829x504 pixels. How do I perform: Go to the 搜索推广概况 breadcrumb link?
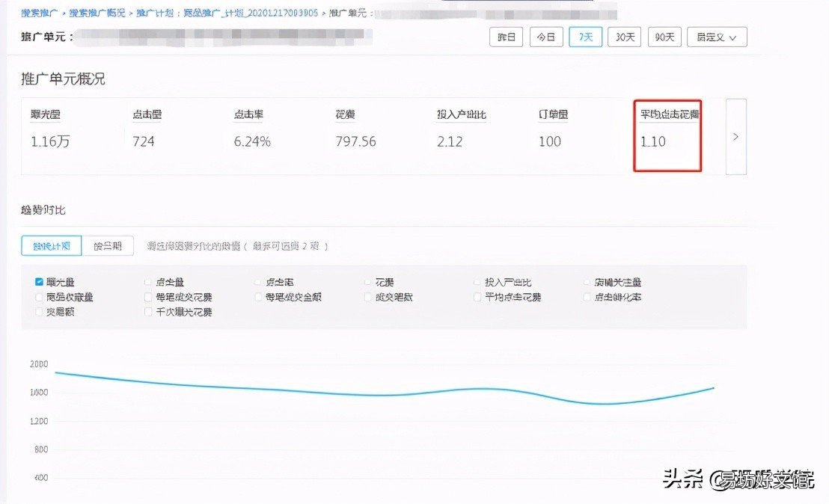[x=97, y=13]
